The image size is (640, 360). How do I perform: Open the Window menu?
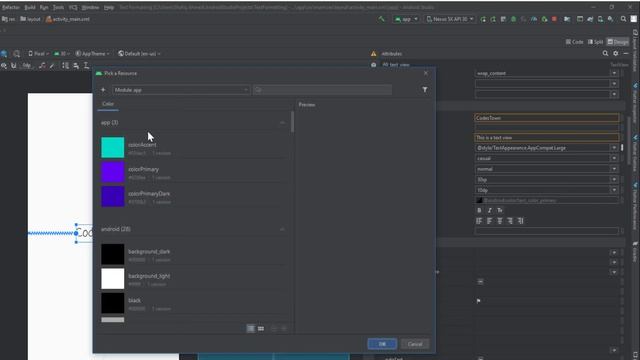point(90,7)
